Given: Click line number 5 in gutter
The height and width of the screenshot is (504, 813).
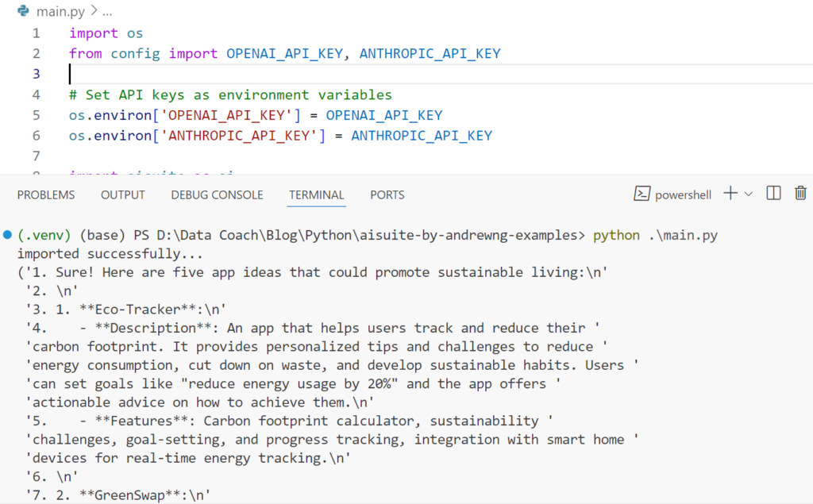Looking at the screenshot, I should click(36, 115).
